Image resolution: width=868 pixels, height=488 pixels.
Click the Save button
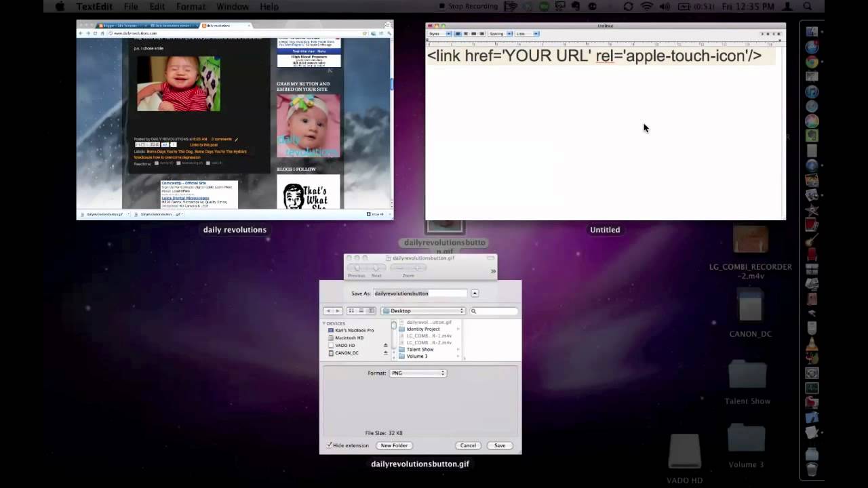coord(500,445)
